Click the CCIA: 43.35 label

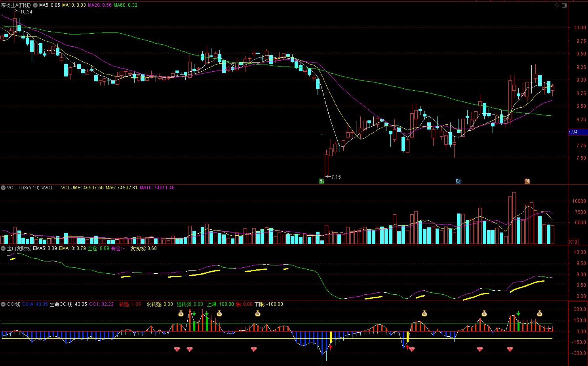coord(35,304)
